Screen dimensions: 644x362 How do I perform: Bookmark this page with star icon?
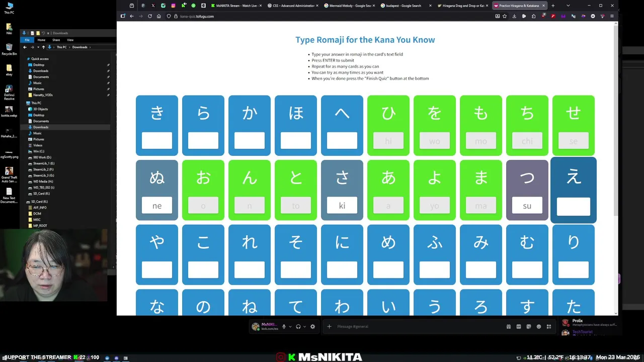pyautogui.click(x=505, y=16)
